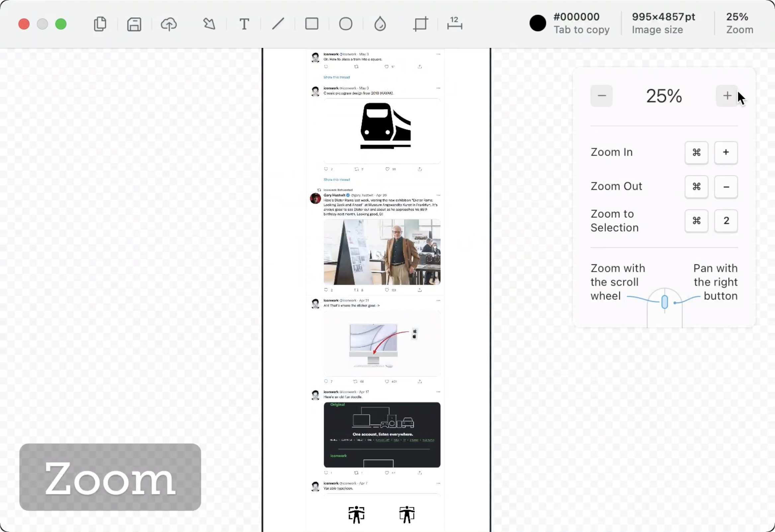Select the Text tool
This screenshot has width=775, height=532.
[x=244, y=24]
